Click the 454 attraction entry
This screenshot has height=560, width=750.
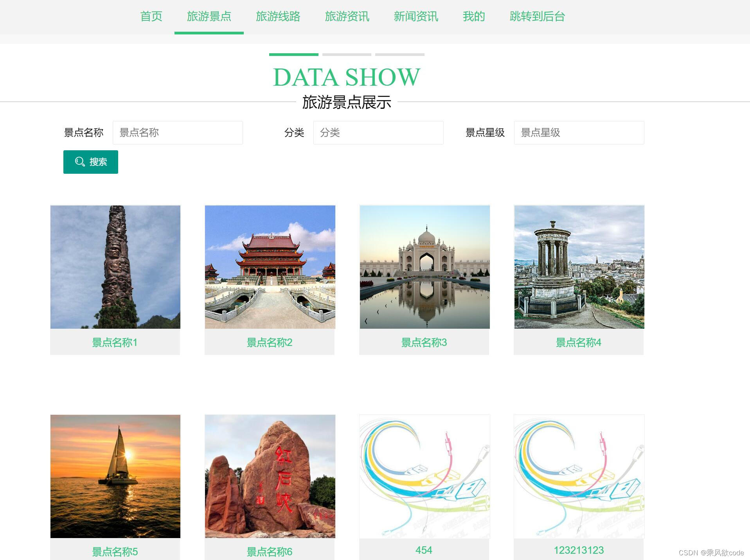[x=424, y=549]
